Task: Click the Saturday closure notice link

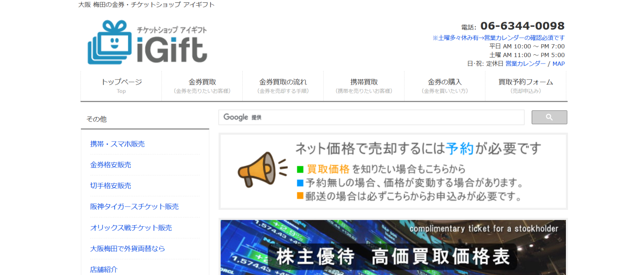Action: pos(498,38)
